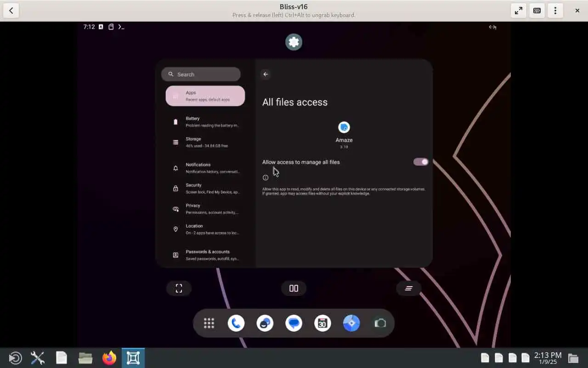Open the Messages app from dock
The image size is (588, 368).
(x=294, y=323)
